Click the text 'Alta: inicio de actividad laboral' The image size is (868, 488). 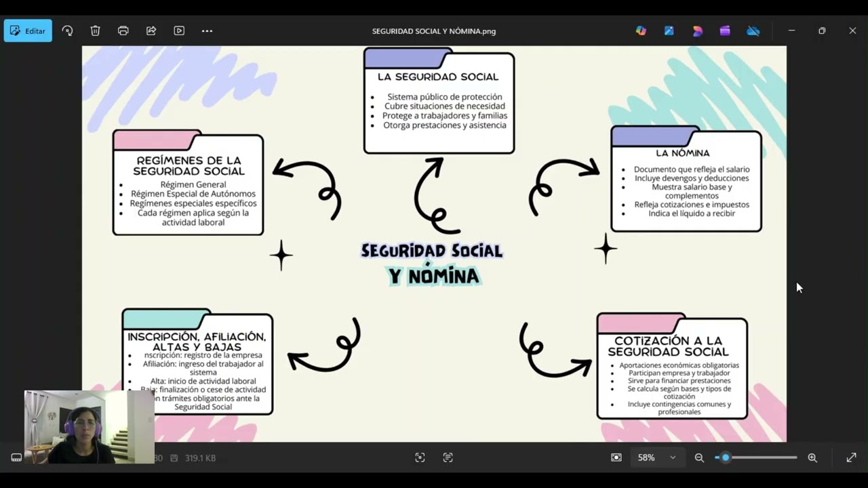pos(203,381)
